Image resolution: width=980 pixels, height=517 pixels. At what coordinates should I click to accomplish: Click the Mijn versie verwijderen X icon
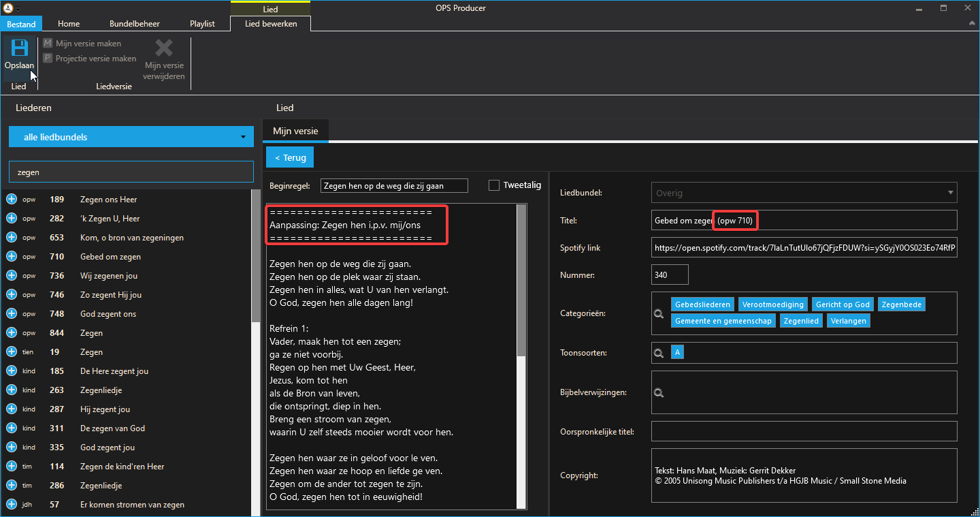(x=164, y=48)
